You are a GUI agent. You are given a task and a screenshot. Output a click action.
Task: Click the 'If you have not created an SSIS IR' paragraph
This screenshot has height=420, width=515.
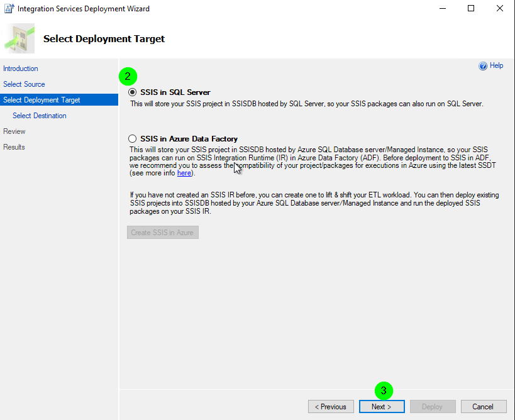(314, 203)
